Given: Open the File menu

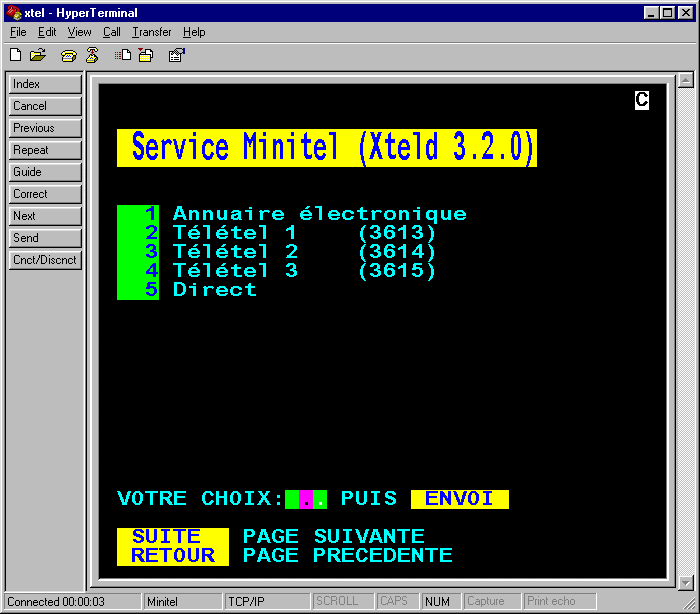Looking at the screenshot, I should 18,32.
